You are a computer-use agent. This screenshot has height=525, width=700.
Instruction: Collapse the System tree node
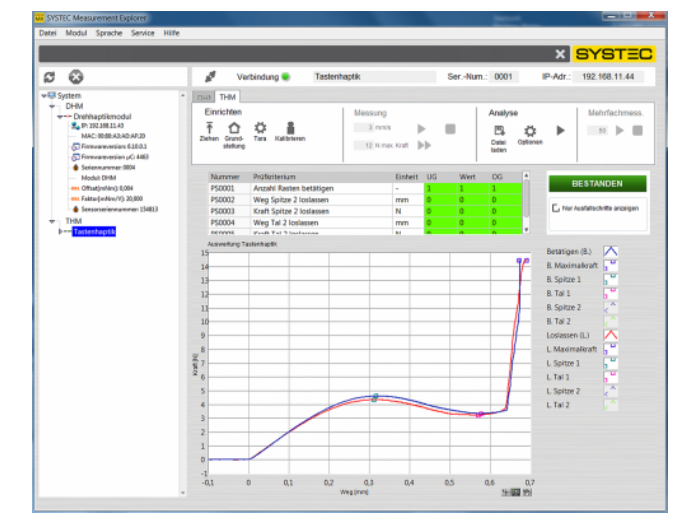coord(44,96)
